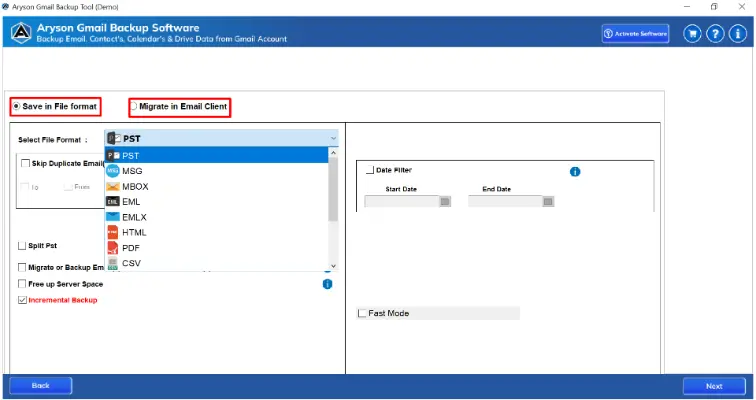Choose MBOX from the format list
Viewport: 756px width, 400px height.
pos(216,187)
